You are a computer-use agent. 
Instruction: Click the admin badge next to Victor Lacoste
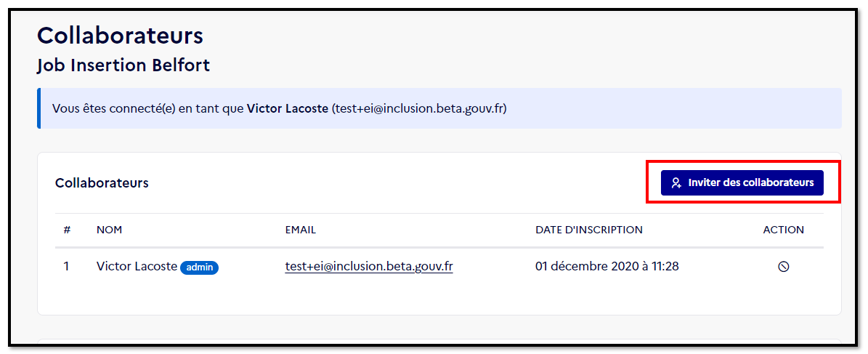click(x=199, y=267)
